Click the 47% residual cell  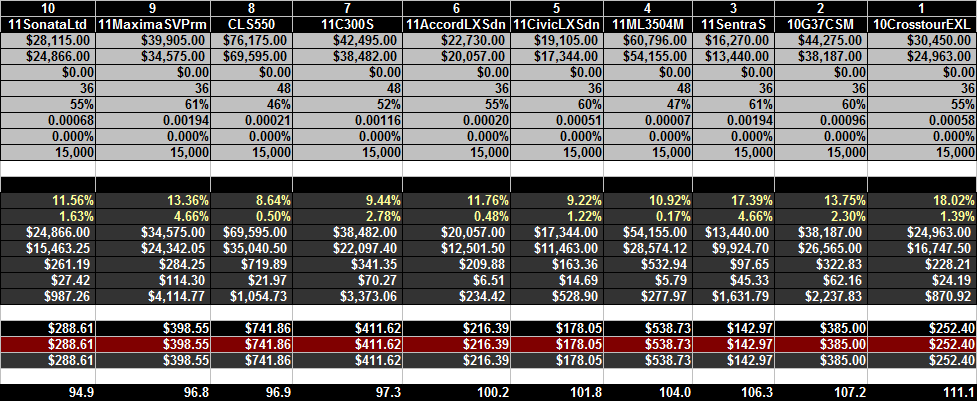648,104
